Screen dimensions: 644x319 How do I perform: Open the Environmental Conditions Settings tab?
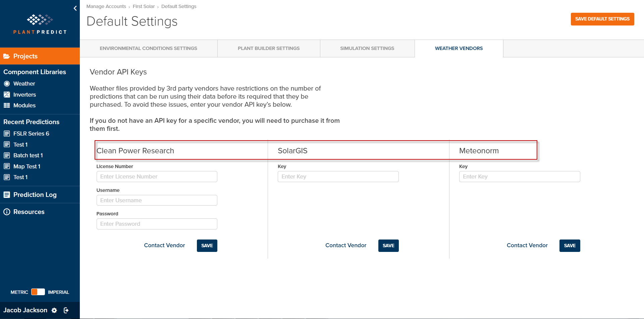tap(149, 48)
